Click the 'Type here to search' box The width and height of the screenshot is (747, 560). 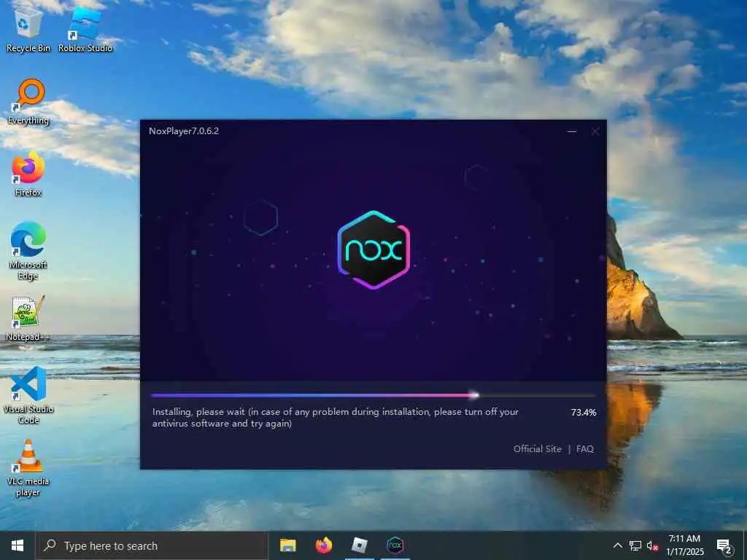pyautogui.click(x=152, y=545)
